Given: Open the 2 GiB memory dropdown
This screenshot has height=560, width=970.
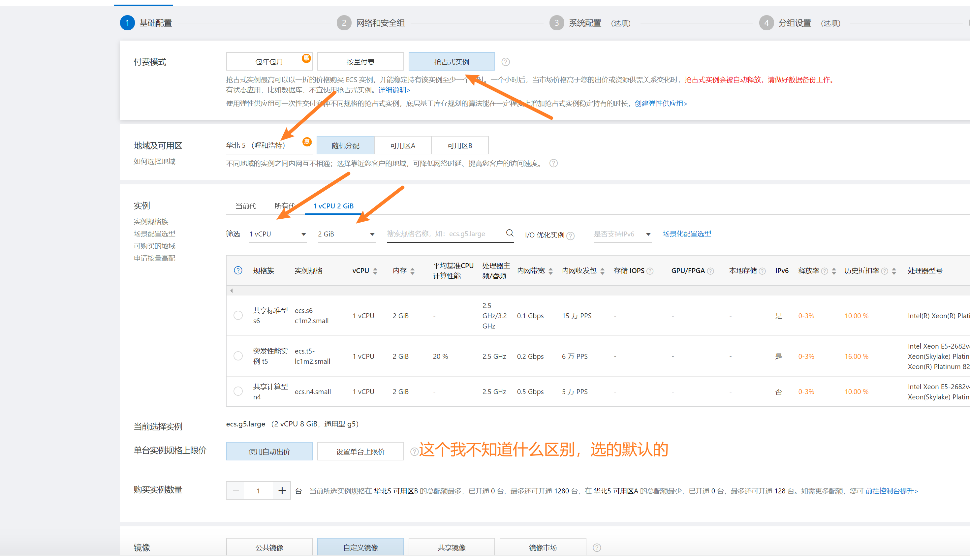Looking at the screenshot, I should click(346, 234).
